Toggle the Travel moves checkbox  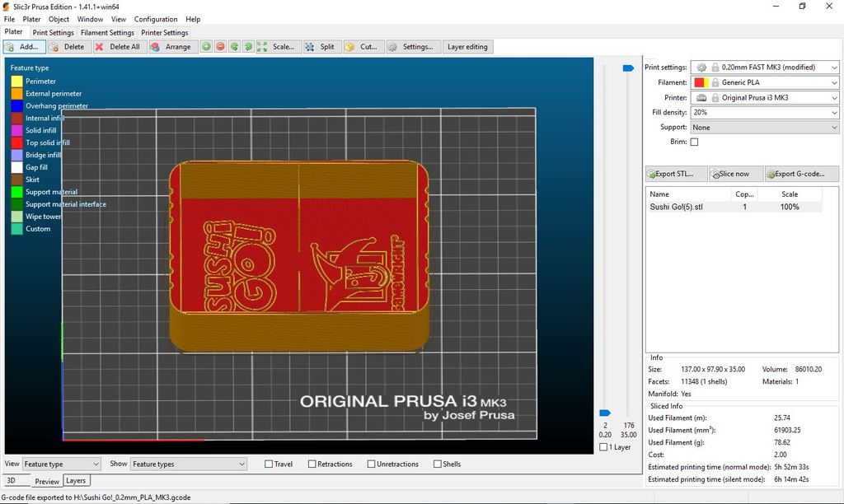pos(270,464)
